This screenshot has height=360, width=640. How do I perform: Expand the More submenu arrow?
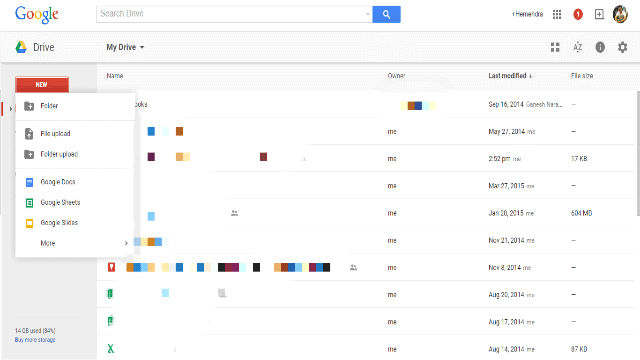coord(126,243)
